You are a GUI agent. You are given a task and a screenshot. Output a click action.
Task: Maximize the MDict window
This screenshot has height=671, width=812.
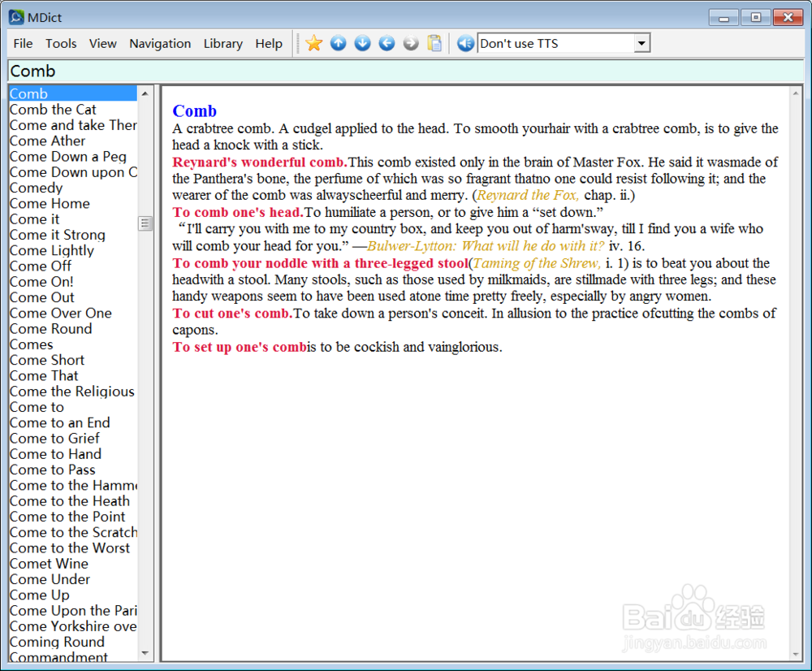pyautogui.click(x=755, y=18)
